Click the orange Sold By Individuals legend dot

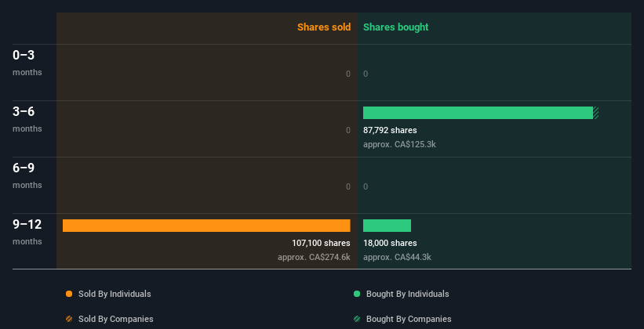69,294
